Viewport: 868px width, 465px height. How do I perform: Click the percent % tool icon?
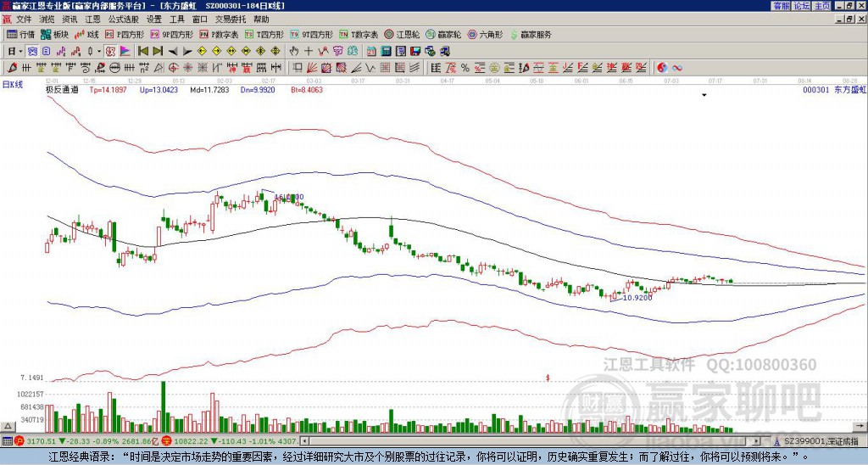click(x=465, y=68)
